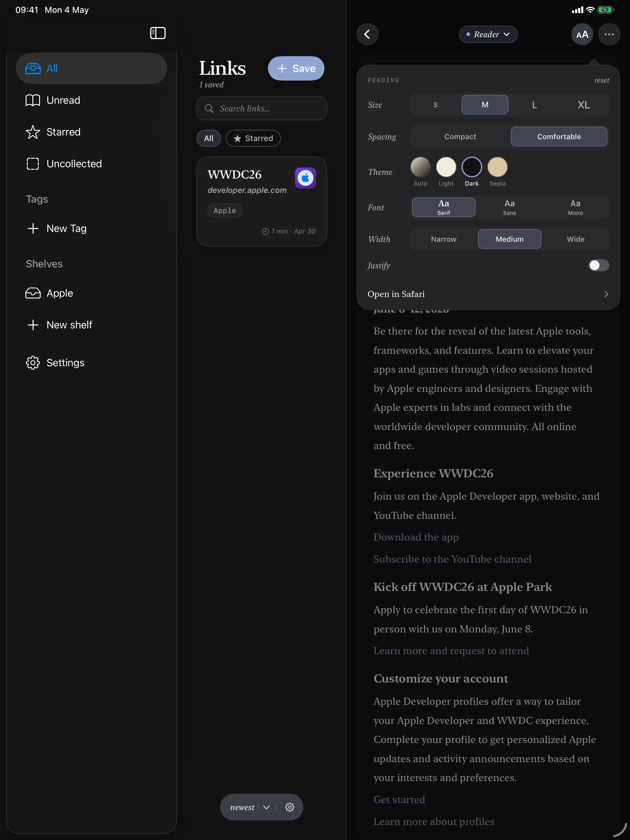Open the newest sort dropdown chevron

click(x=266, y=807)
